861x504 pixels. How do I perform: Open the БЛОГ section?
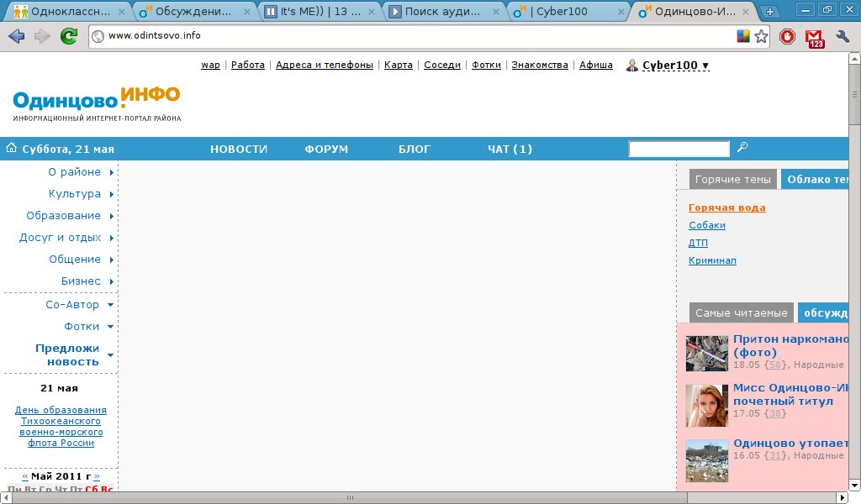pos(414,150)
